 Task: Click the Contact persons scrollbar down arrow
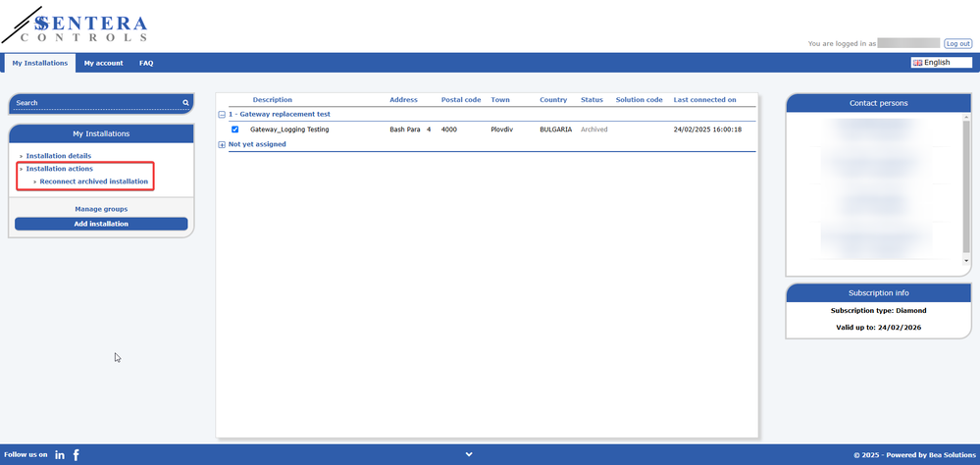(x=966, y=260)
